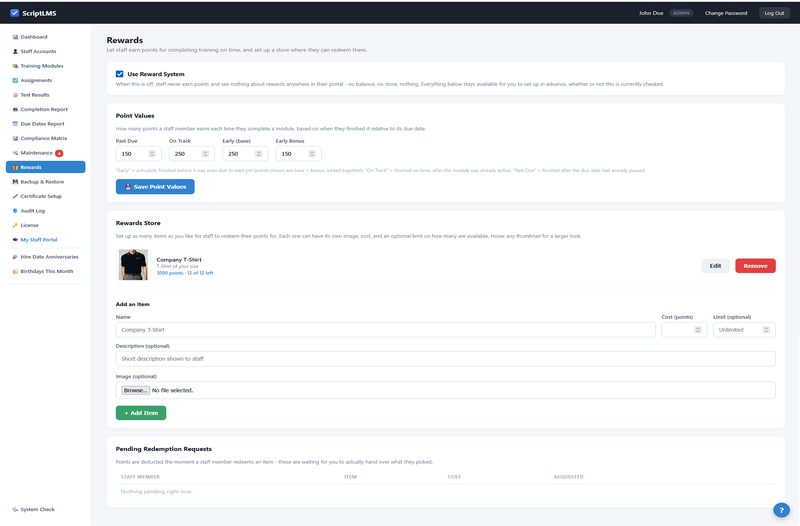Click the Save Point Values button
Screen dimensions: 800x526
click(x=155, y=187)
